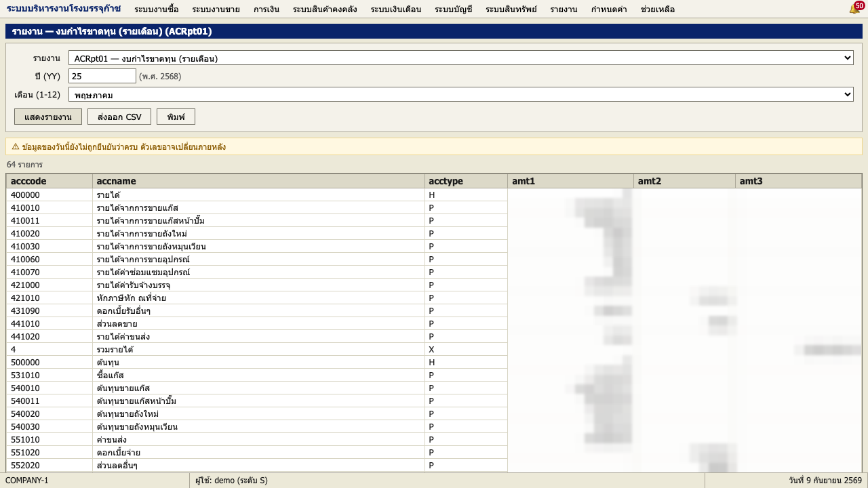This screenshot has width=868, height=488.
Task: Click the แสดงรายงาน button
Action: click(x=48, y=117)
